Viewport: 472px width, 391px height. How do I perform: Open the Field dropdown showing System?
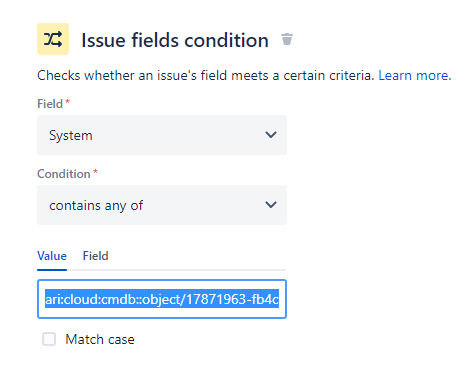[x=162, y=135]
